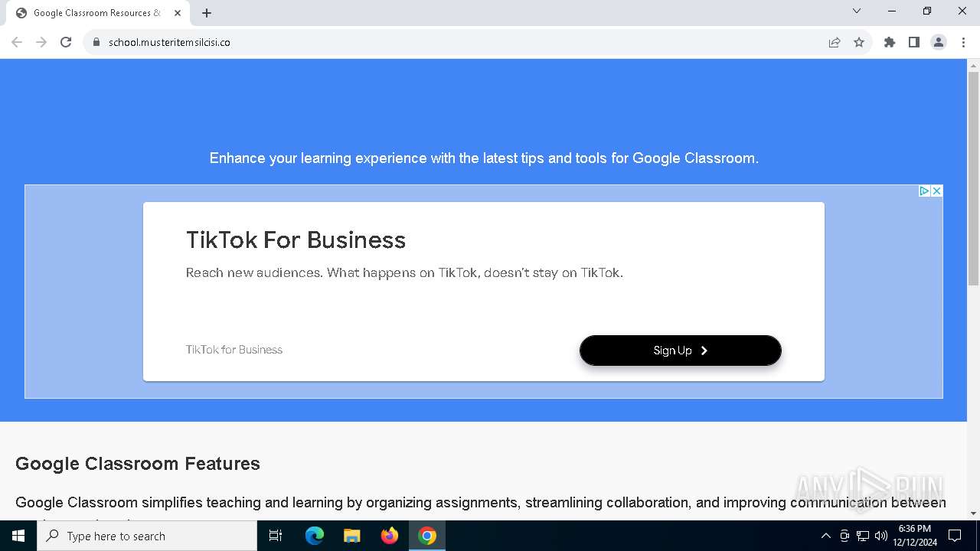
Task: Reload the page with the refresh icon
Action: pyautogui.click(x=66, y=42)
